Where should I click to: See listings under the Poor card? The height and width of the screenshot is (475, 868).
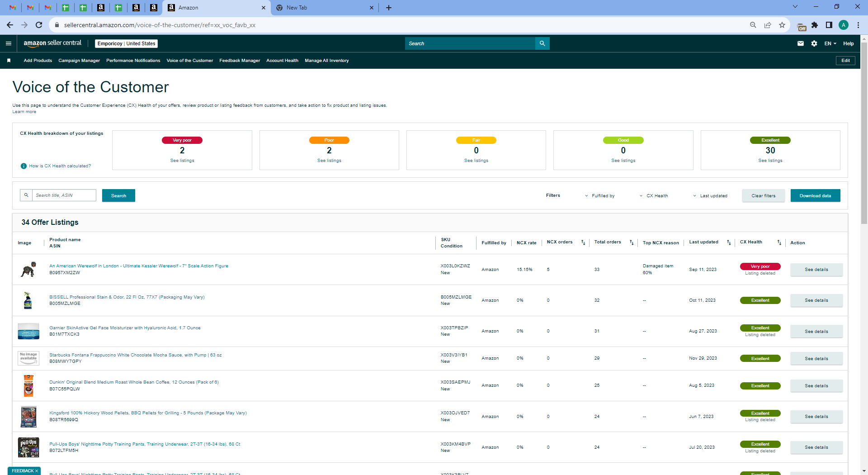329,161
